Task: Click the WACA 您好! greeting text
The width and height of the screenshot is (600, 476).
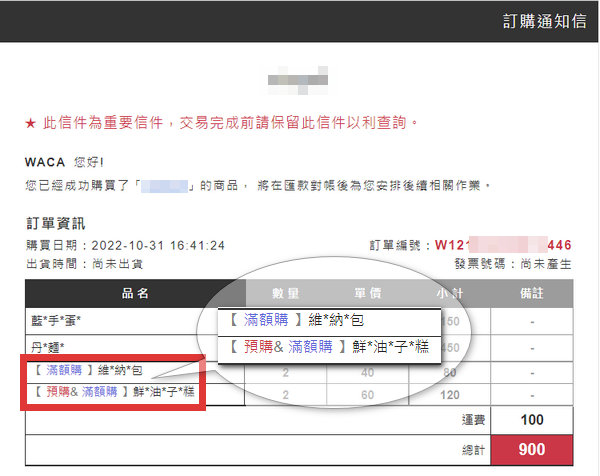Action: point(64,162)
